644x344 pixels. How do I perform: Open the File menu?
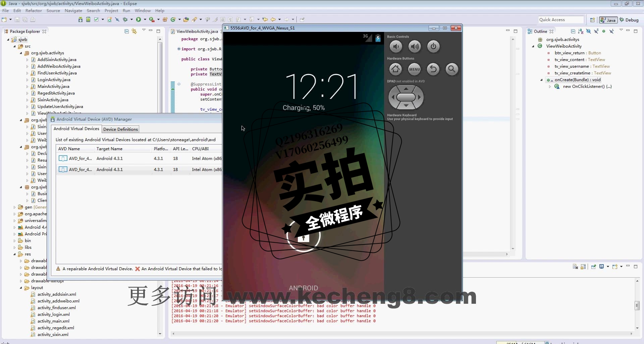pos(5,11)
